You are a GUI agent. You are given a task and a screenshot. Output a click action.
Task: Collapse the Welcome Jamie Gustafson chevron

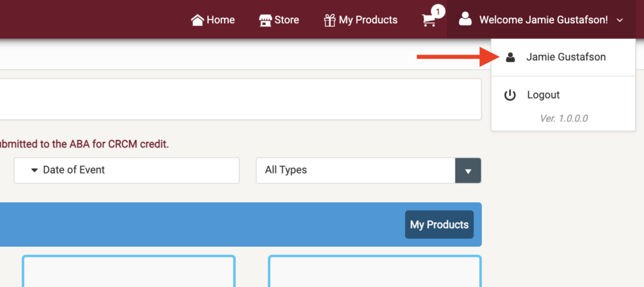tap(620, 19)
